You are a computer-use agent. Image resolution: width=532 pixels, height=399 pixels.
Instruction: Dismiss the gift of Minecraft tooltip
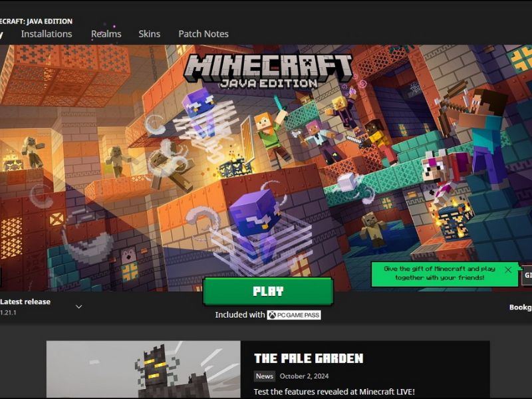(x=508, y=270)
